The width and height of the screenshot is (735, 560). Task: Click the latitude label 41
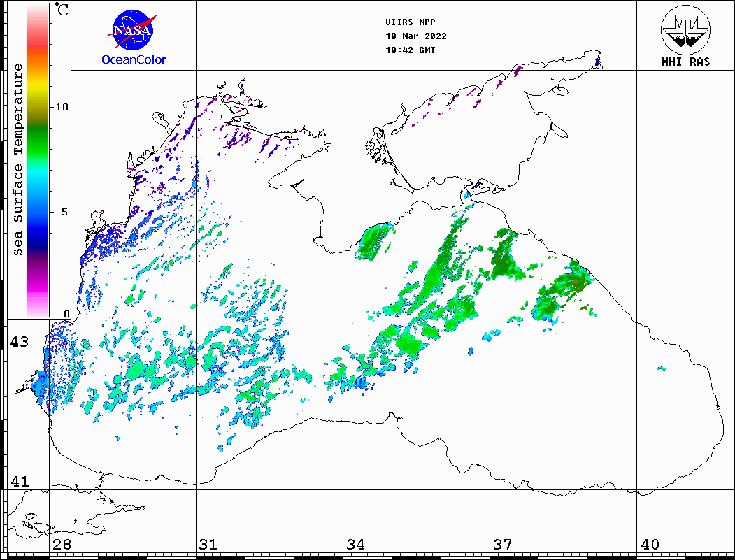19,481
